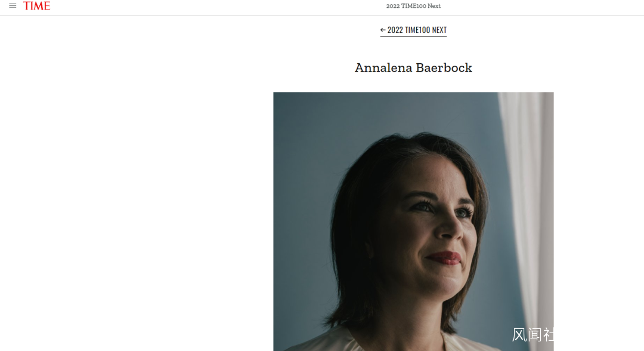The image size is (644, 351).
Task: Go back via the 2022 TIME100 NEXT link
Action: 413,30
